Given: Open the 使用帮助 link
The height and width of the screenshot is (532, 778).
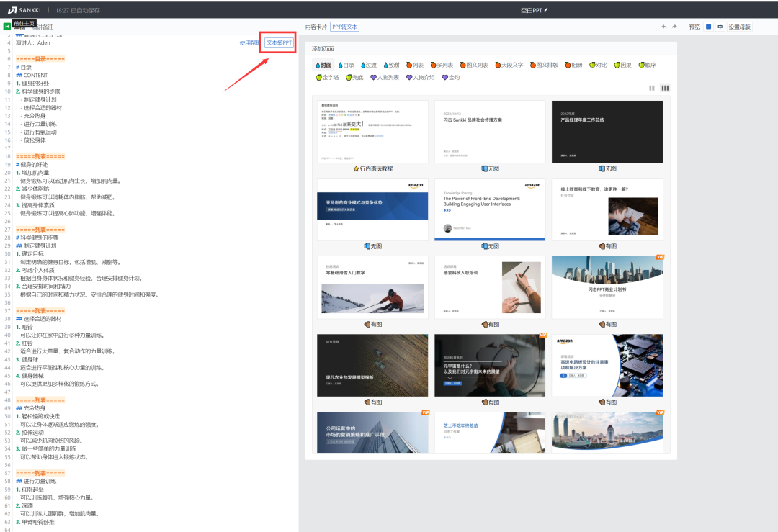Looking at the screenshot, I should (250, 42).
